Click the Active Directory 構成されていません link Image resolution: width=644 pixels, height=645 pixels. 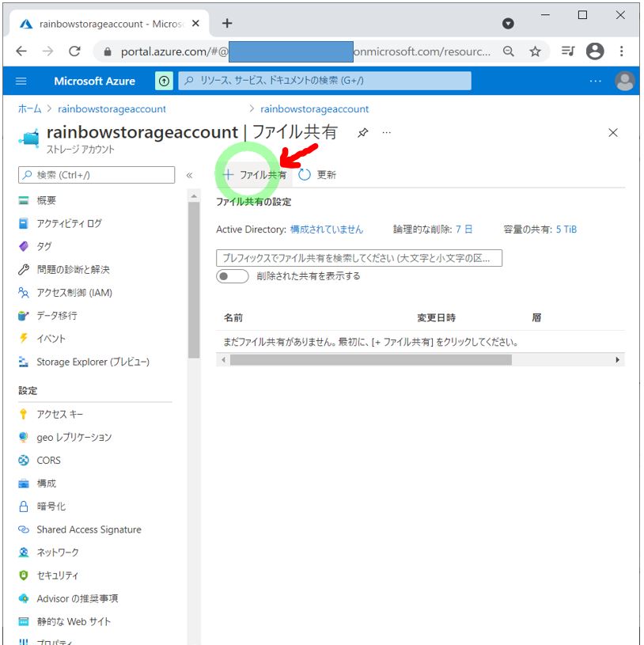(327, 230)
